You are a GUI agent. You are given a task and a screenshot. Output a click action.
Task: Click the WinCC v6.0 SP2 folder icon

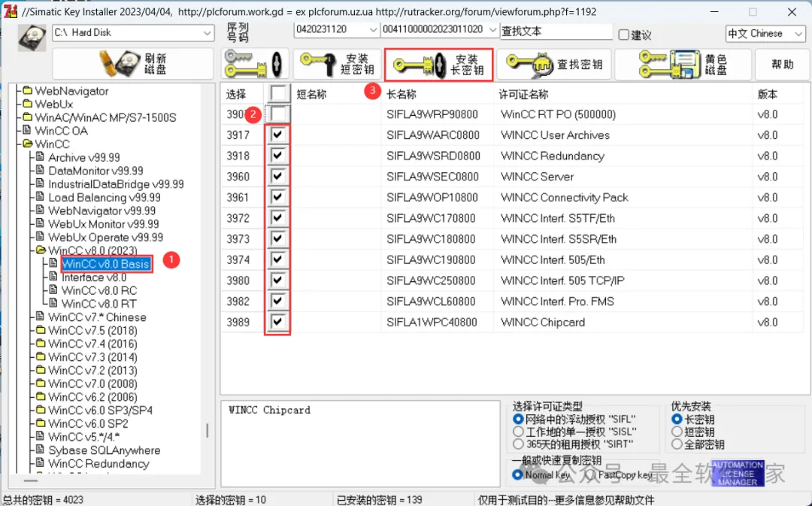(x=41, y=423)
